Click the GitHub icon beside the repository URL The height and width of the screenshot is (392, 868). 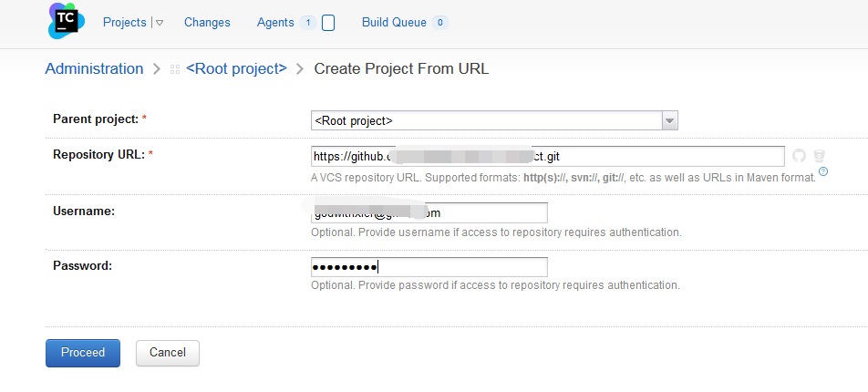coord(799,156)
